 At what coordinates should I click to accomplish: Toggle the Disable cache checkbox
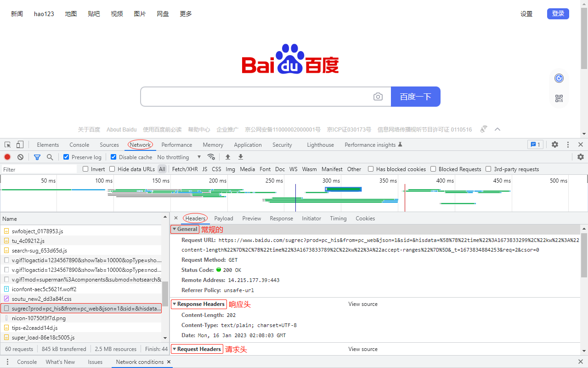pos(113,157)
